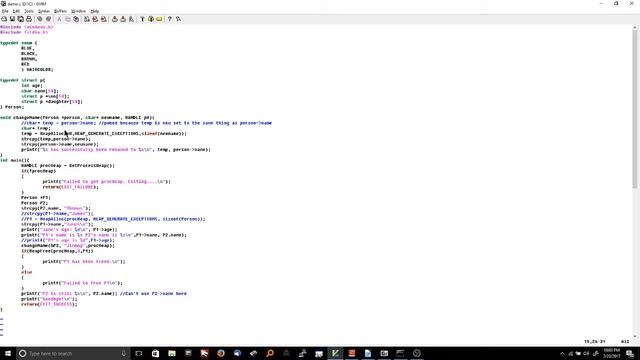Open the Action Center notifications icon
The height and width of the screenshot is (360, 640).
click(x=630, y=353)
